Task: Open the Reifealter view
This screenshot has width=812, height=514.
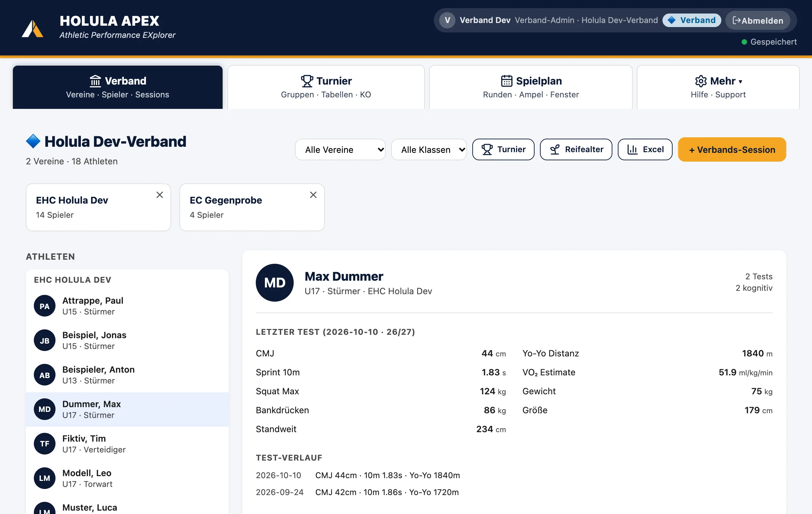Action: click(x=576, y=149)
